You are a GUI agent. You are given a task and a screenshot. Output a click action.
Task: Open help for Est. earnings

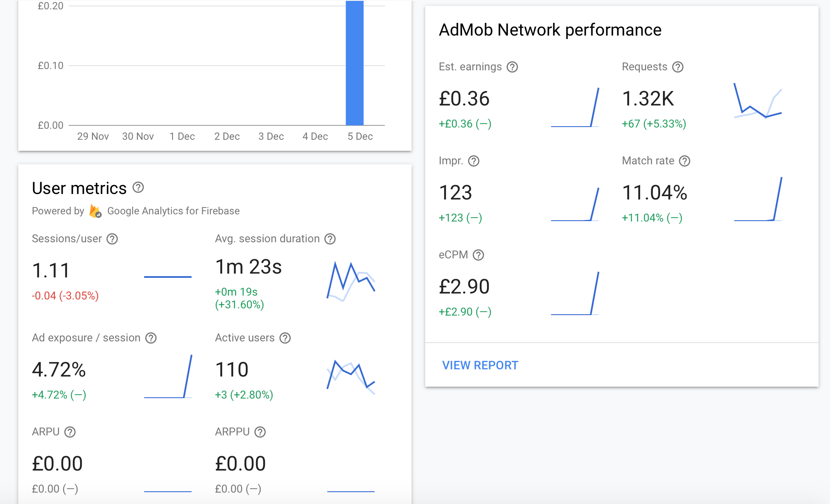(x=512, y=67)
